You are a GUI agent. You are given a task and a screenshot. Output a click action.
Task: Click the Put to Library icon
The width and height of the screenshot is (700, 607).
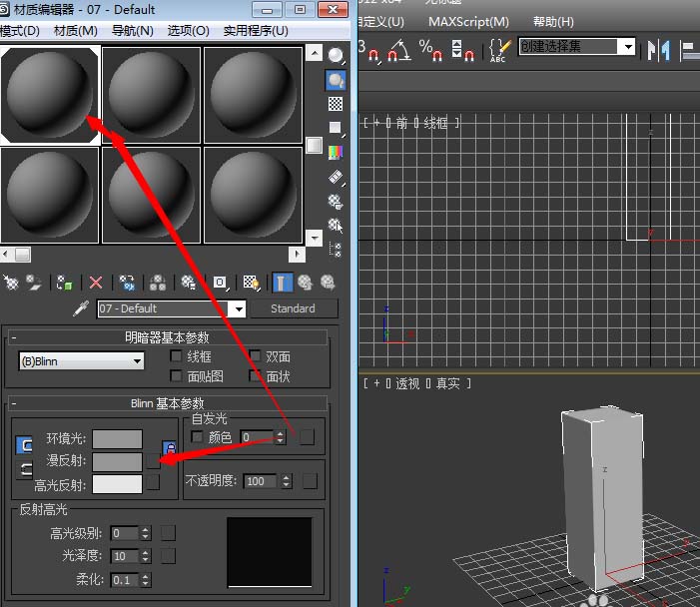(x=189, y=283)
